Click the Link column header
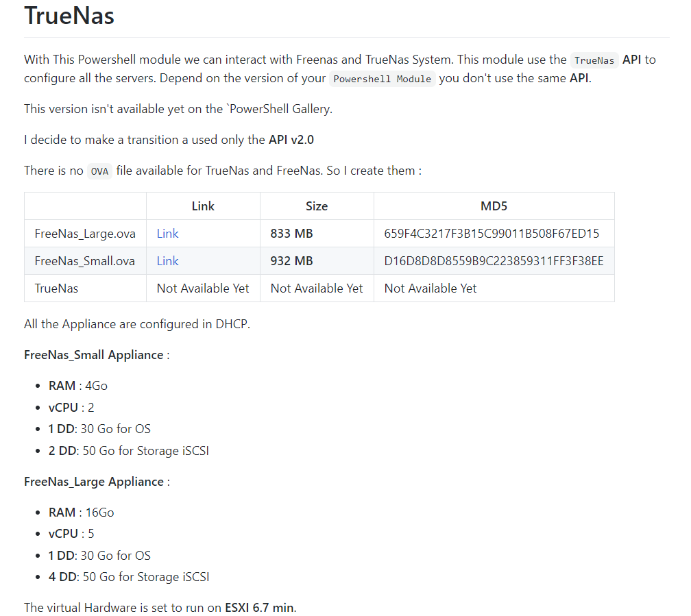Screen dimensions: 691x616 click(203, 206)
